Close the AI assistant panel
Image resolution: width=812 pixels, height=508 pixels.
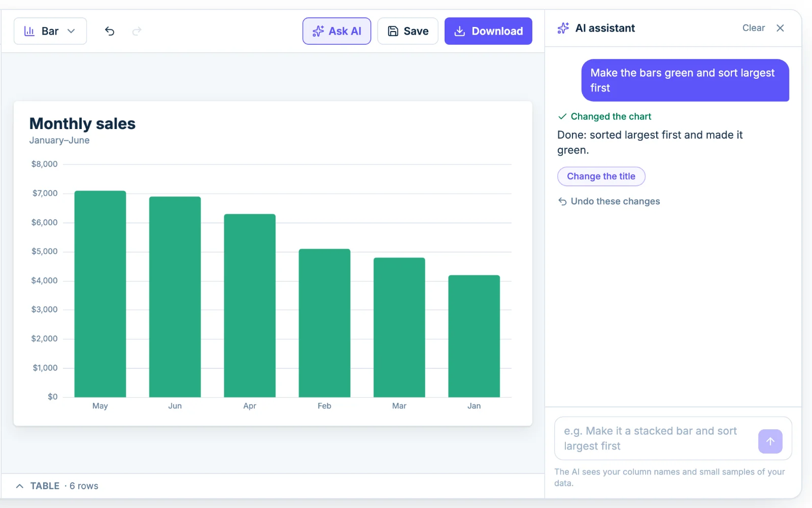780,28
